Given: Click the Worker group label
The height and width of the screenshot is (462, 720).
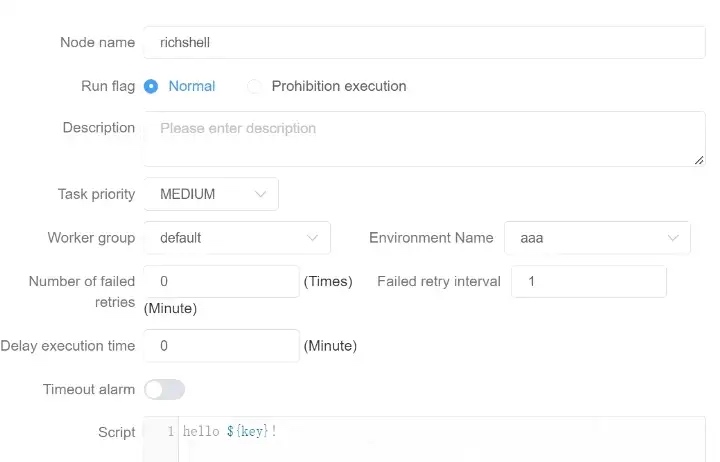Looking at the screenshot, I should pos(91,238).
